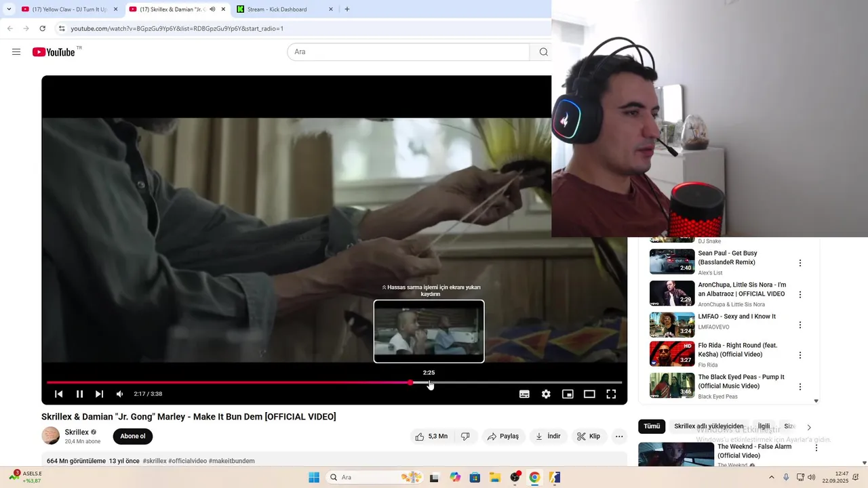The width and height of the screenshot is (868, 488).
Task: Play AronChupa I'm an Albatraoz thumbnail
Action: point(672,293)
